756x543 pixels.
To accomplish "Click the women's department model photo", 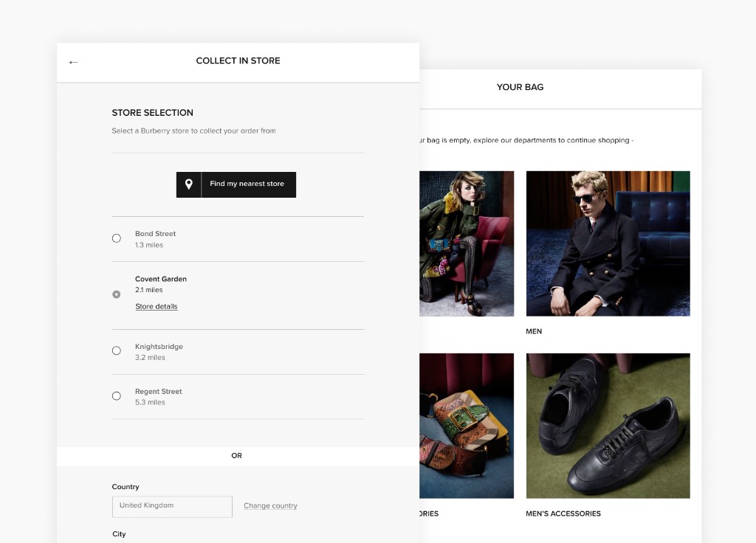I will (467, 243).
